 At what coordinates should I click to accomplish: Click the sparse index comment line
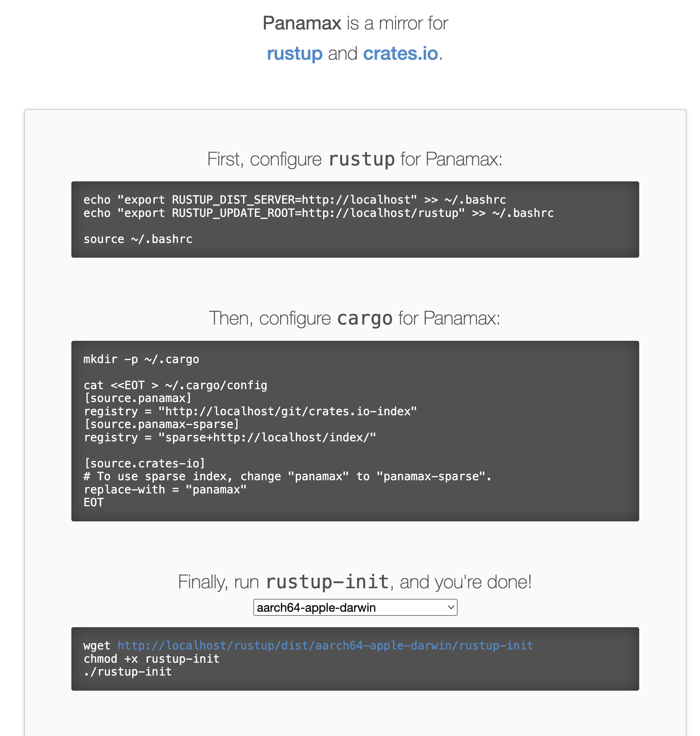287,476
